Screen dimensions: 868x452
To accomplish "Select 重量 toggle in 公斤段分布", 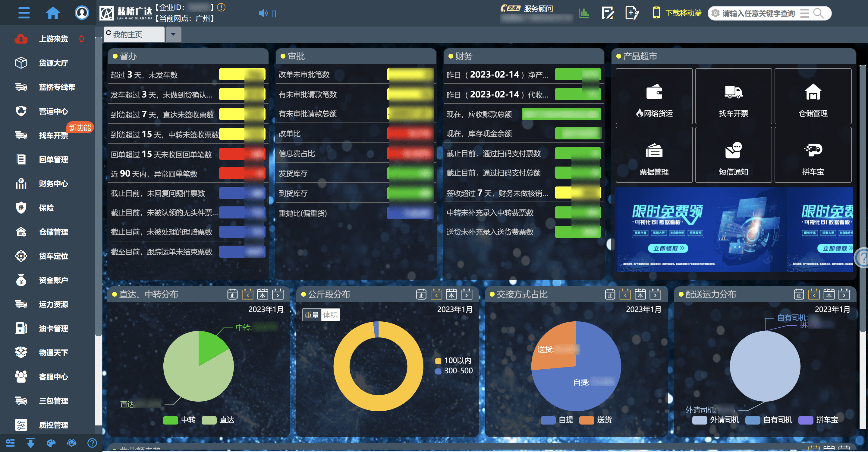I will click(312, 315).
